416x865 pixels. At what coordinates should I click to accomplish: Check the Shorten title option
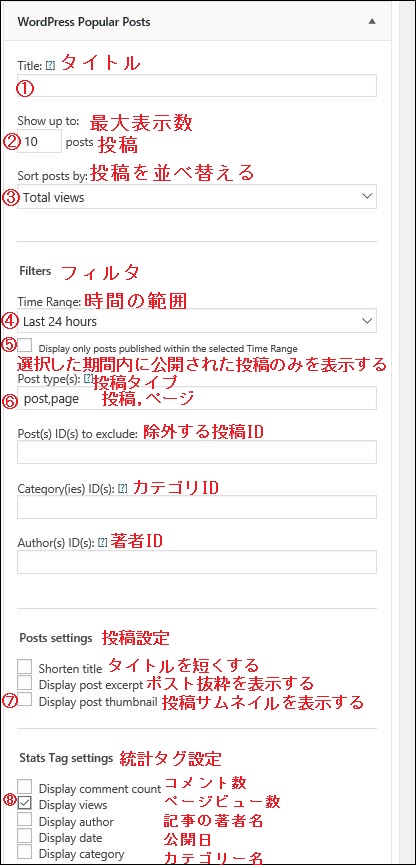pos(25,666)
